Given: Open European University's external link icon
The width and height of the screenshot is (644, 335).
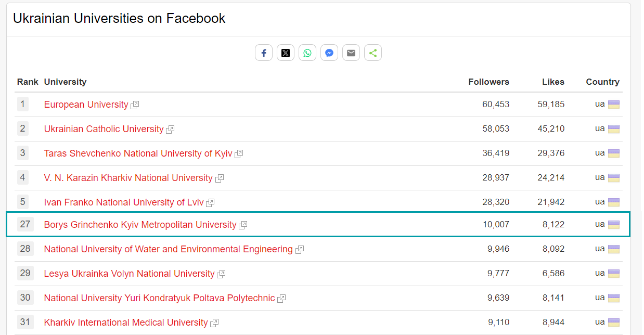Looking at the screenshot, I should pyautogui.click(x=135, y=105).
